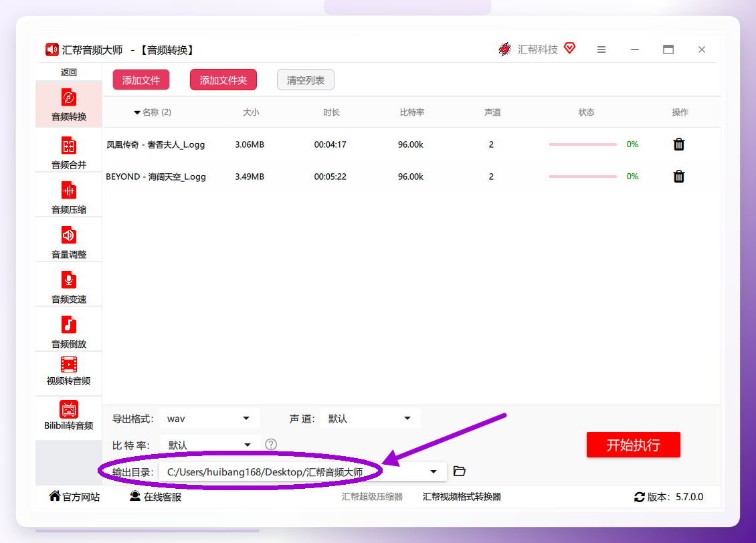The image size is (756, 543).
Task: Open the 音频倒放 audio reverse tool
Action: pos(68,332)
